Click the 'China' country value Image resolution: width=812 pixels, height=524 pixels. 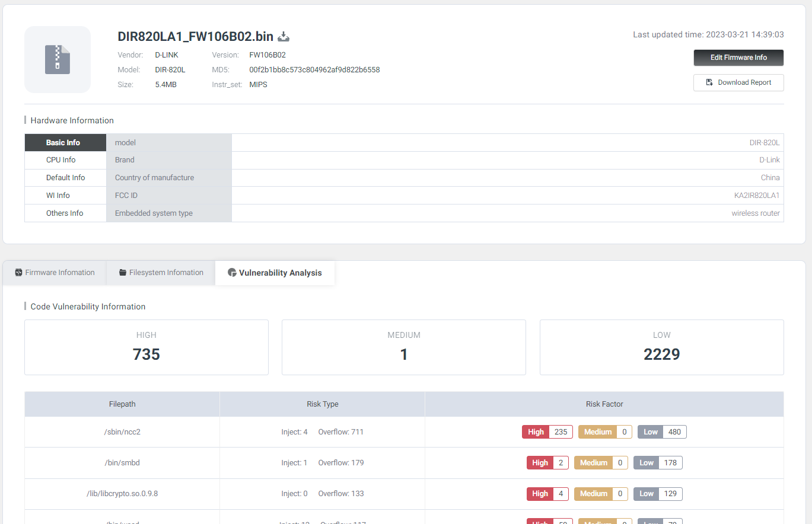tap(770, 178)
